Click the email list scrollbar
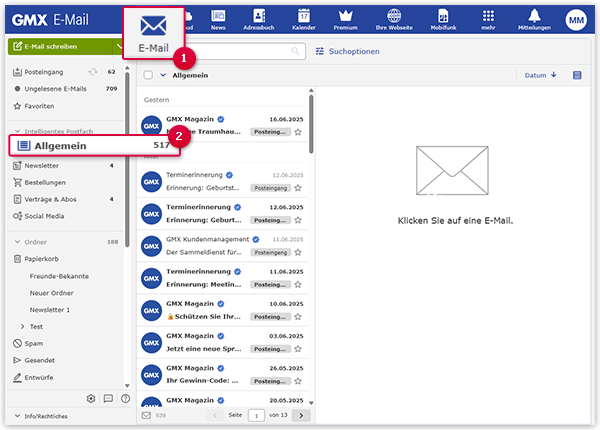Image resolution: width=600 pixels, height=430 pixels. pos(311,124)
